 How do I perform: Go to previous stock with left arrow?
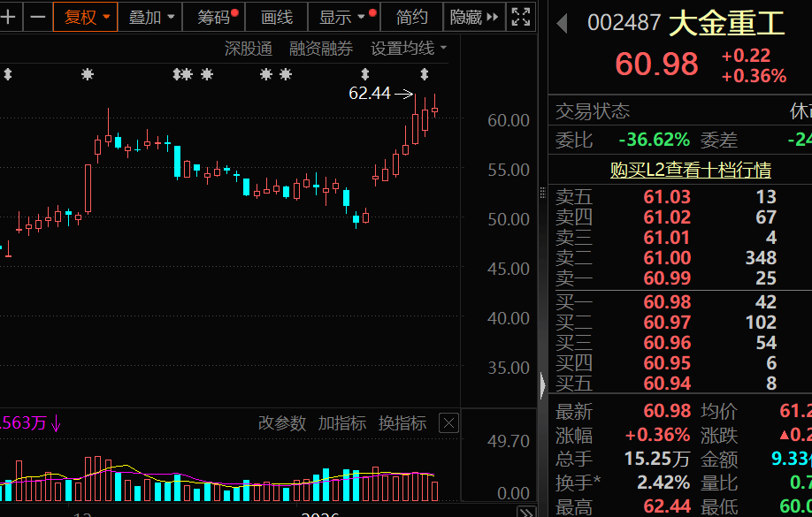(563, 23)
